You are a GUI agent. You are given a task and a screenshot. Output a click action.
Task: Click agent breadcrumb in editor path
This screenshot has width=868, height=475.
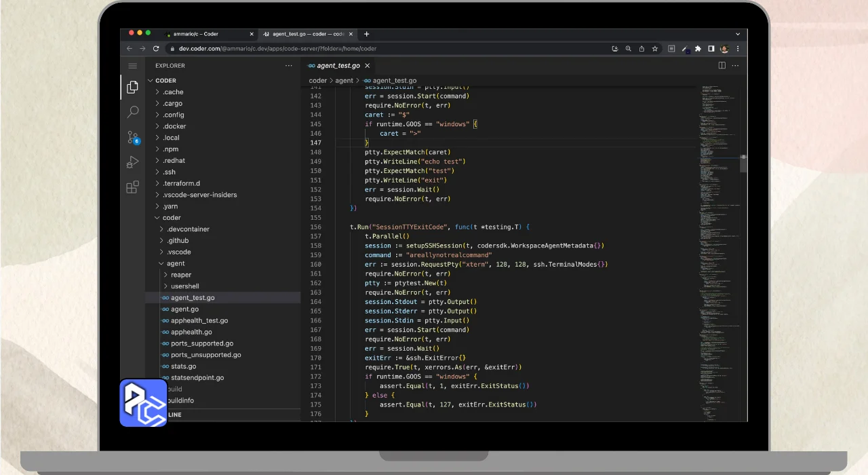(344, 81)
